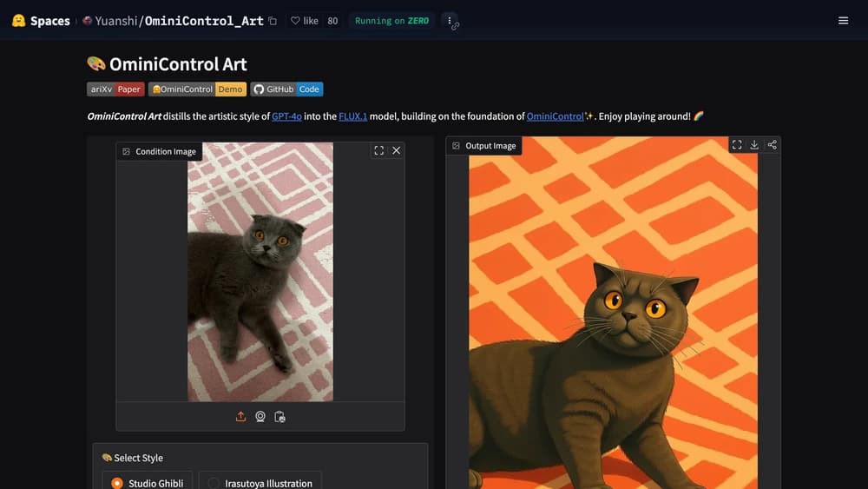
Task: View the 80 likes count
Action: tap(332, 21)
